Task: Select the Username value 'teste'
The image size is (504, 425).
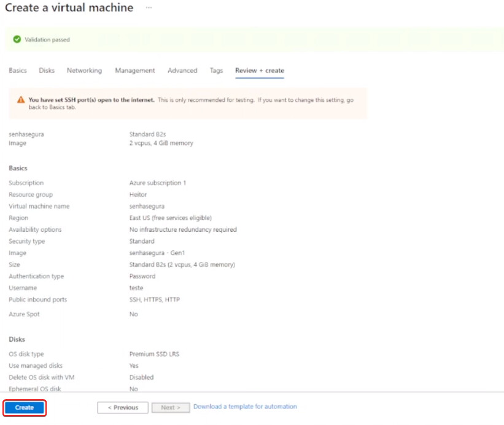Action: (136, 288)
